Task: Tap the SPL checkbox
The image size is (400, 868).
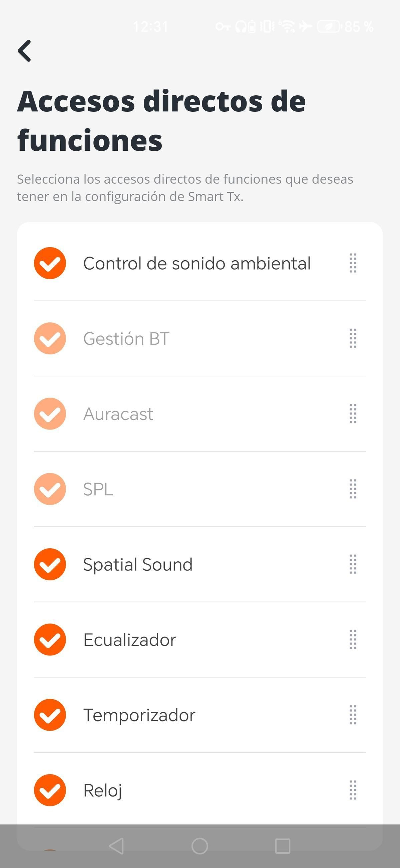Action: (50, 489)
